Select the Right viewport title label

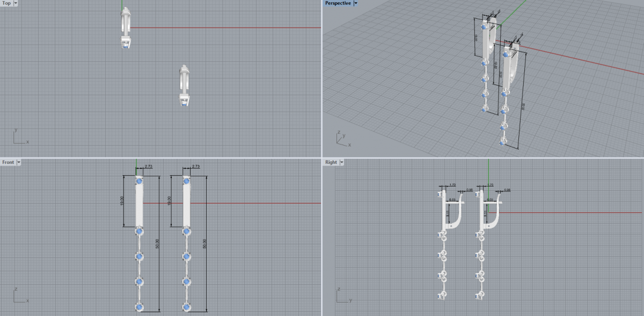(x=331, y=162)
